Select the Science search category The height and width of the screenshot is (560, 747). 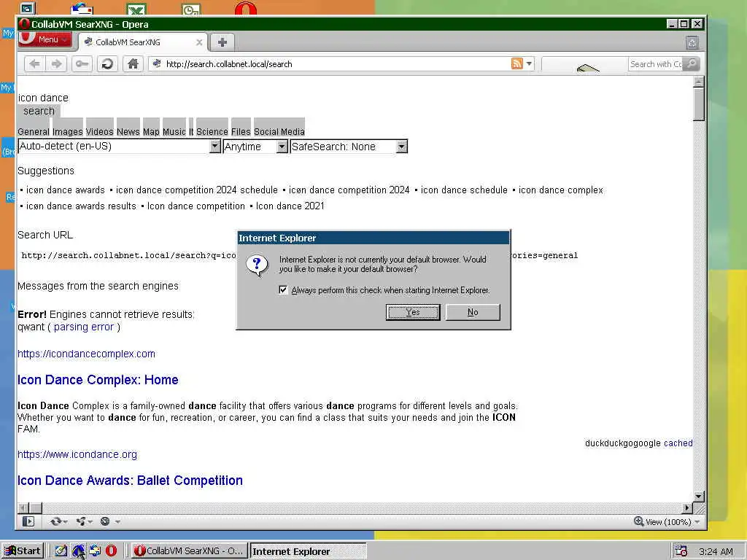point(212,131)
